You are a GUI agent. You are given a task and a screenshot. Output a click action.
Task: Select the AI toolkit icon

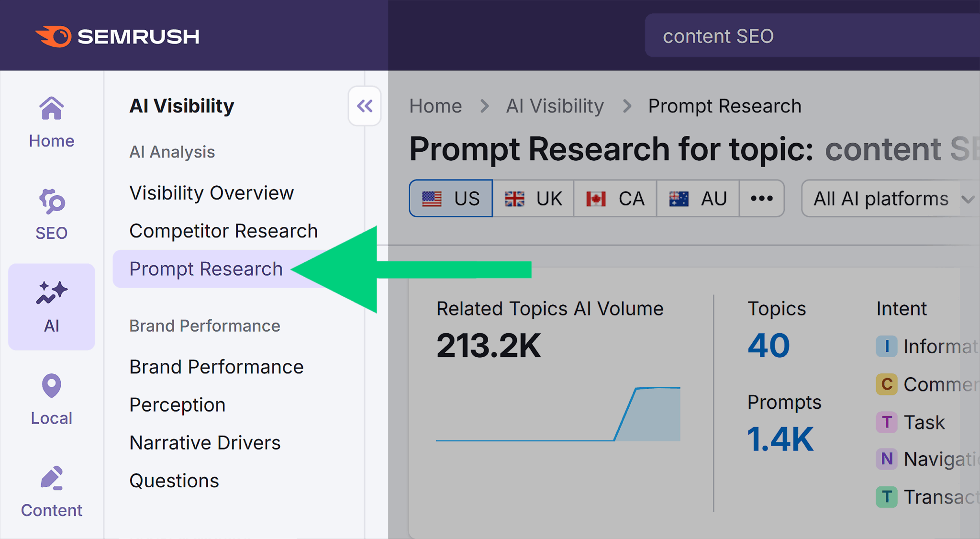click(x=52, y=307)
